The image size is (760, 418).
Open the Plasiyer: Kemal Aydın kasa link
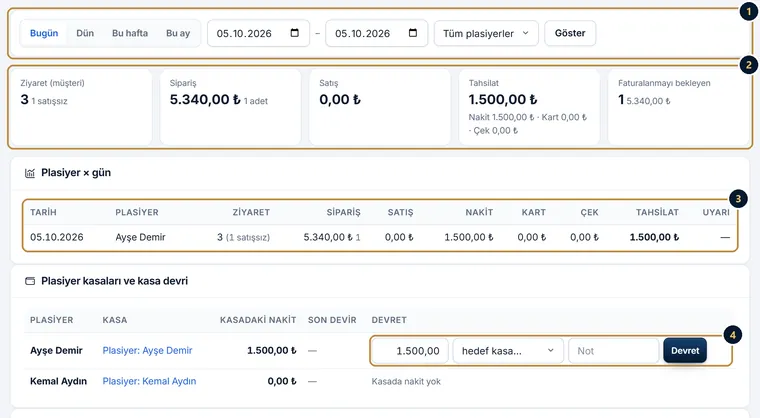[149, 381]
